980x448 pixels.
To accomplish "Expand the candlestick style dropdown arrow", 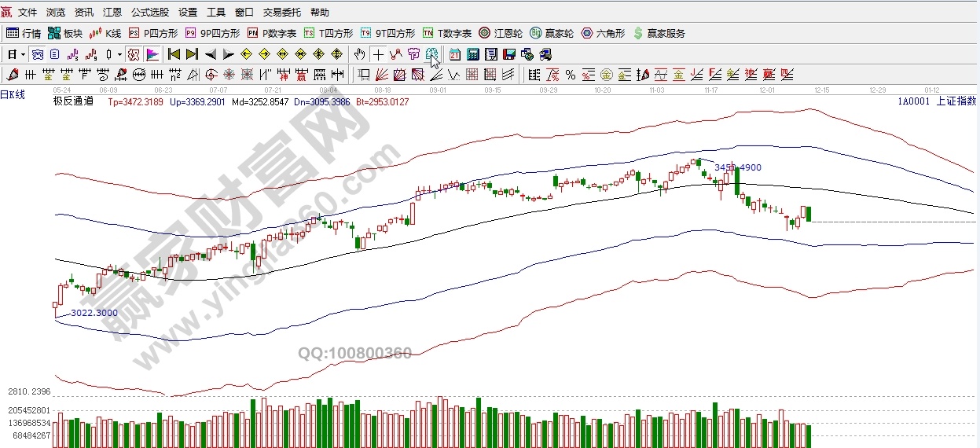I will coord(119,54).
